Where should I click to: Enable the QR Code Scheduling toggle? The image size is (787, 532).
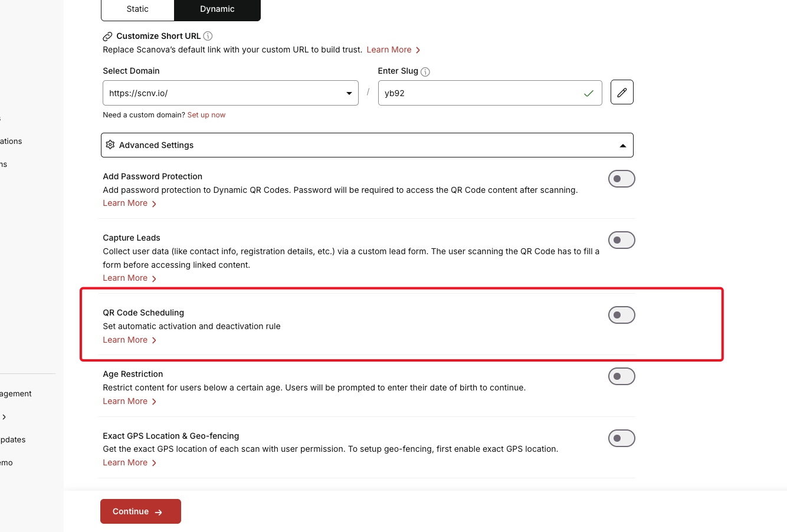point(622,315)
